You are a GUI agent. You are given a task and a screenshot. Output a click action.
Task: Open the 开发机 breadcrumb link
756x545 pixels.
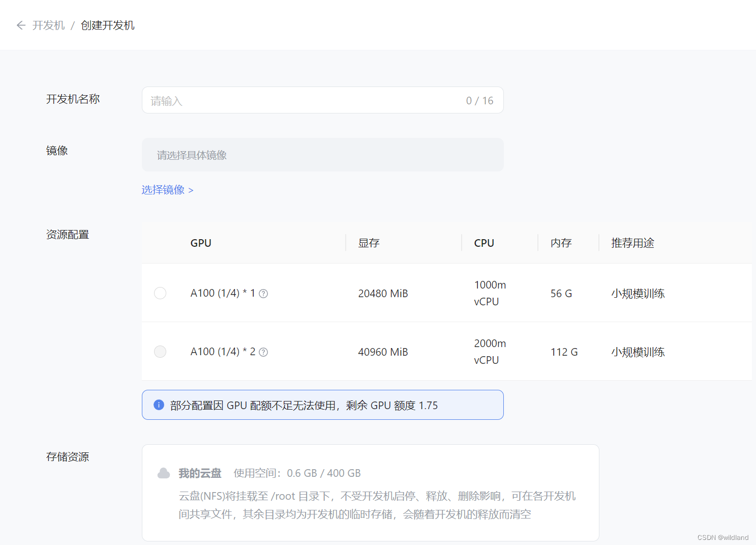49,25
